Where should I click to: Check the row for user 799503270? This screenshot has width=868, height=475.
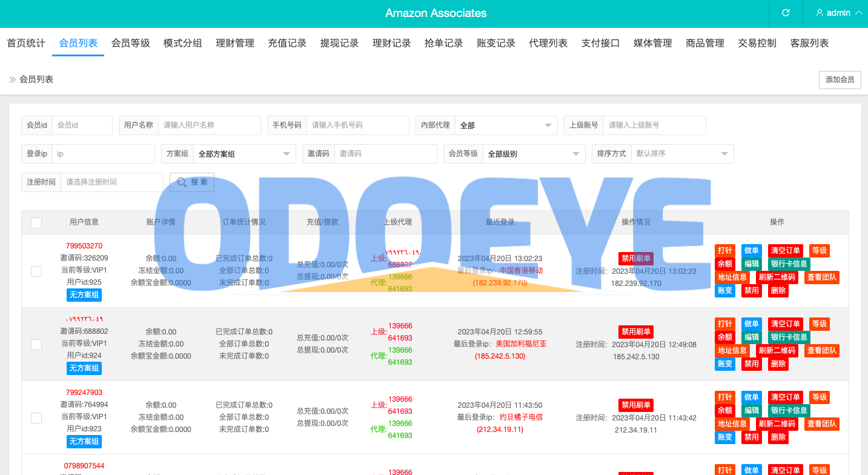pyautogui.click(x=36, y=271)
